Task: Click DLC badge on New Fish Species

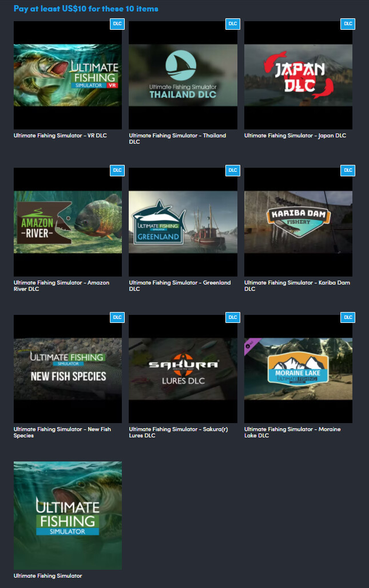Action: [117, 317]
